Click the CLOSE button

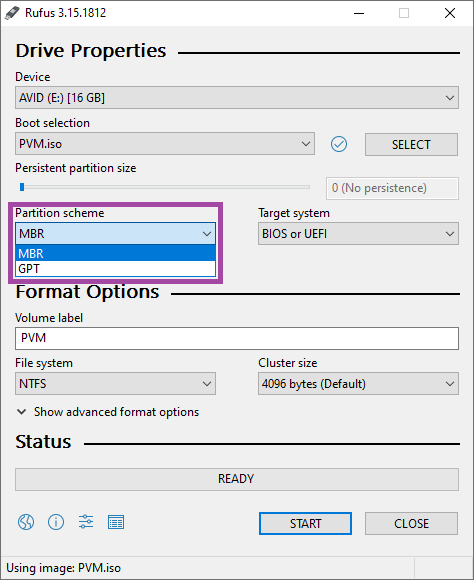[411, 524]
